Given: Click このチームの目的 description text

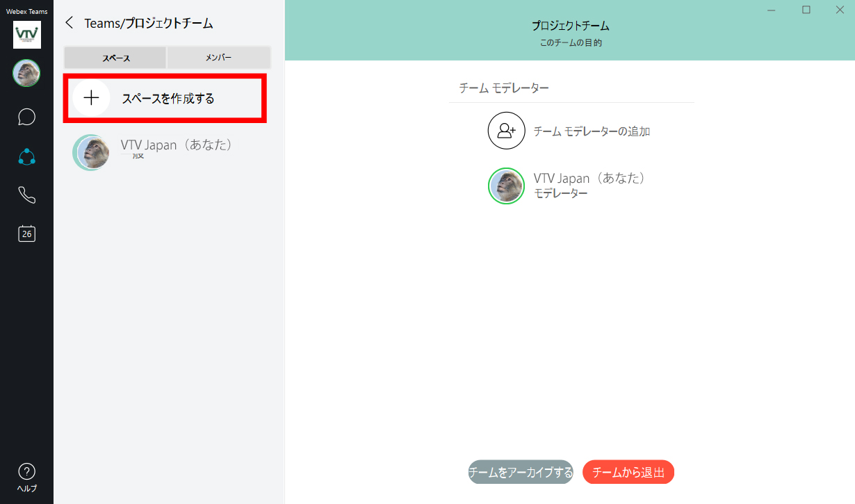Looking at the screenshot, I should point(570,43).
